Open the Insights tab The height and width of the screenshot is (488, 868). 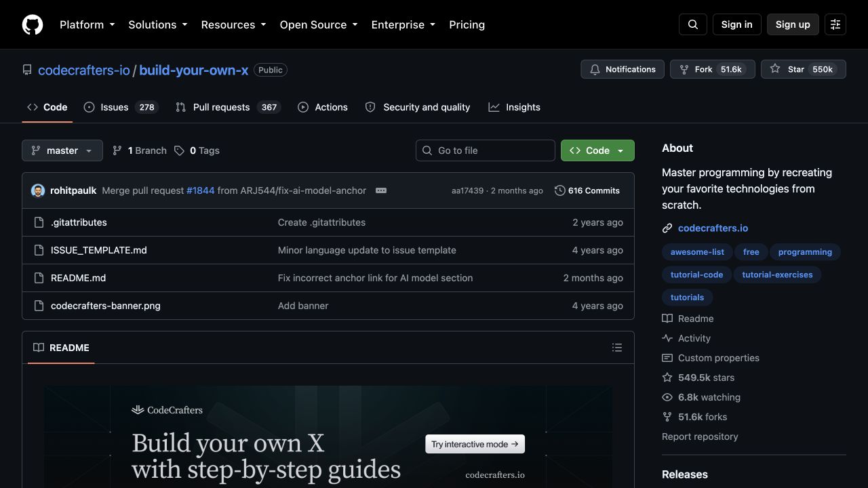point(515,107)
